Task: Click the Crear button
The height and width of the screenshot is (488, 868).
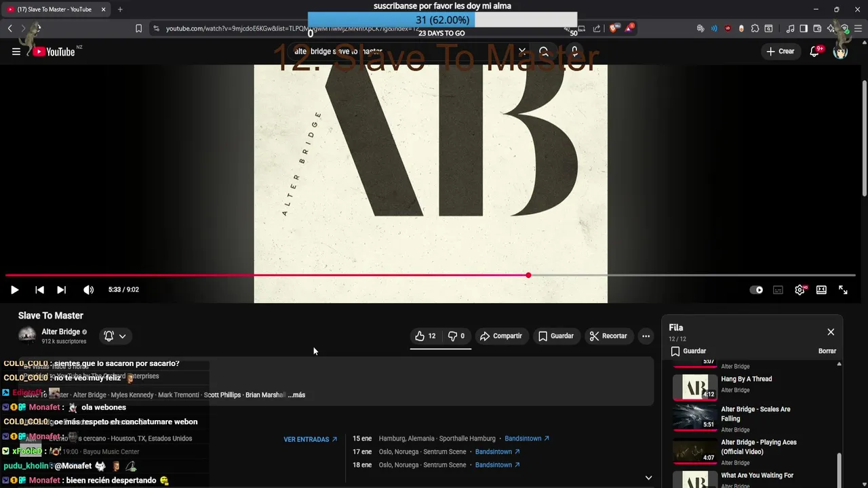Action: click(x=780, y=52)
